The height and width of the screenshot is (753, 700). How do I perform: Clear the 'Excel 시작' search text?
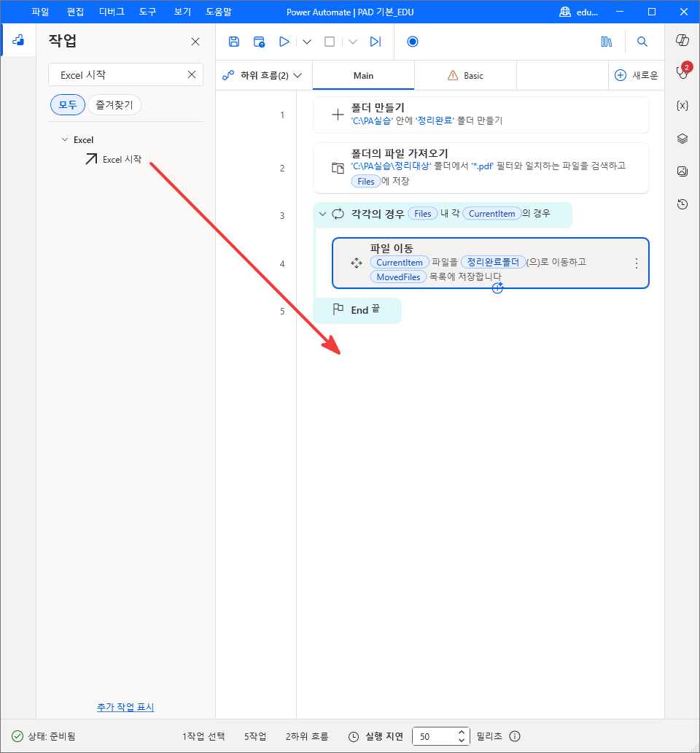coord(192,74)
